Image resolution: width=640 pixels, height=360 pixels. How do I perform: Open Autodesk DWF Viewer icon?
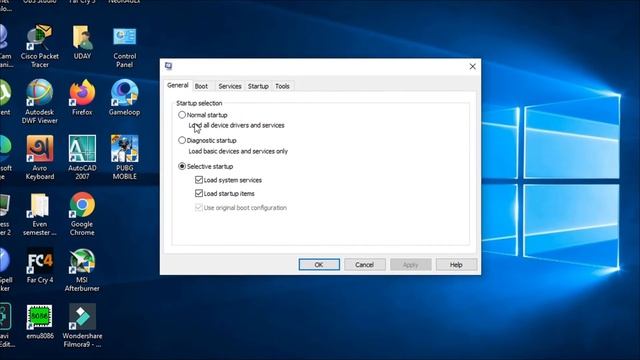[40, 102]
